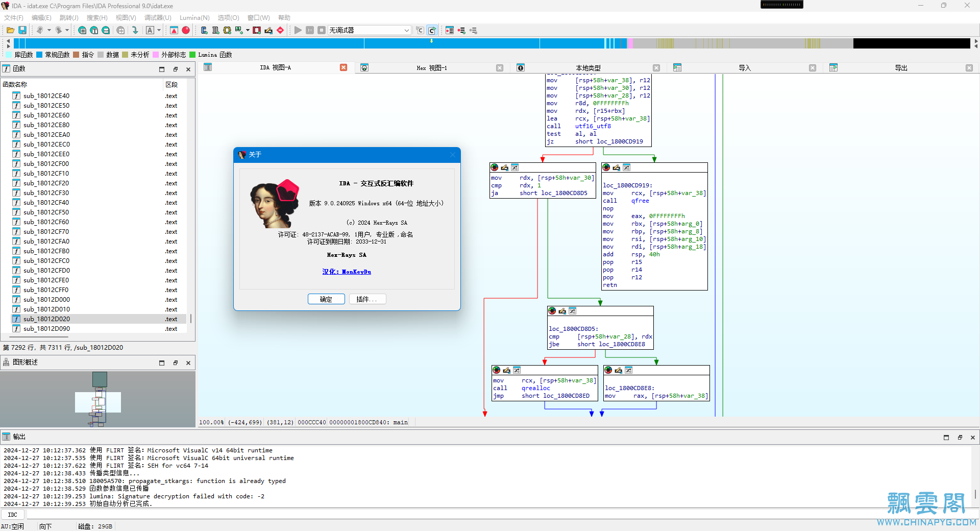
Task: Click the text search toolbar icon
Action: tap(94, 31)
